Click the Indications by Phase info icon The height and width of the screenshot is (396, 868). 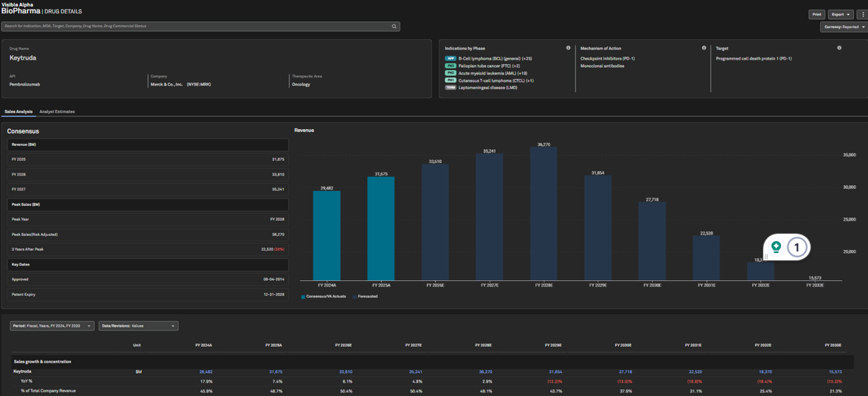[568, 48]
